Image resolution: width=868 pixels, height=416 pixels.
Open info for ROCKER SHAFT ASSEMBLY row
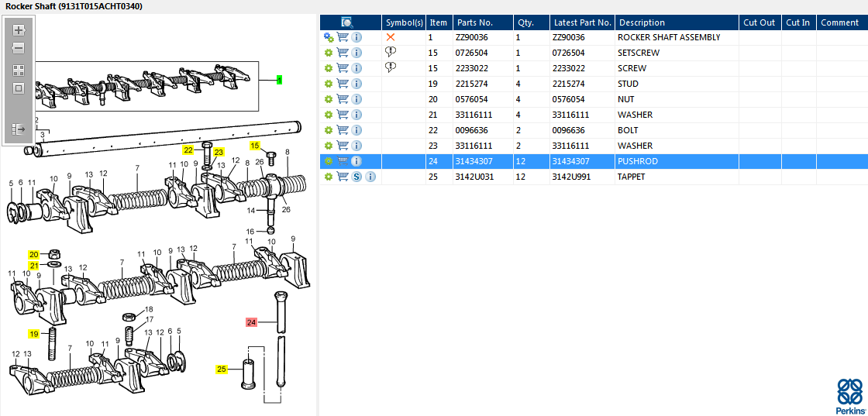356,37
